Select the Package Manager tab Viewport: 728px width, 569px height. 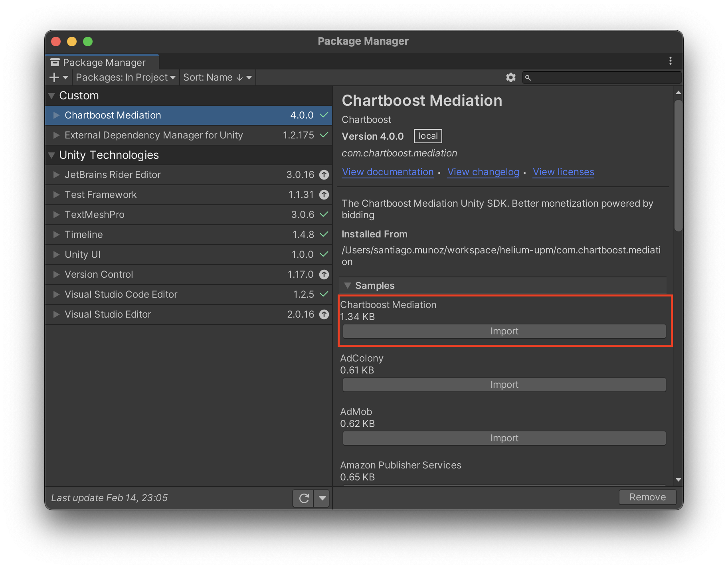tap(102, 62)
